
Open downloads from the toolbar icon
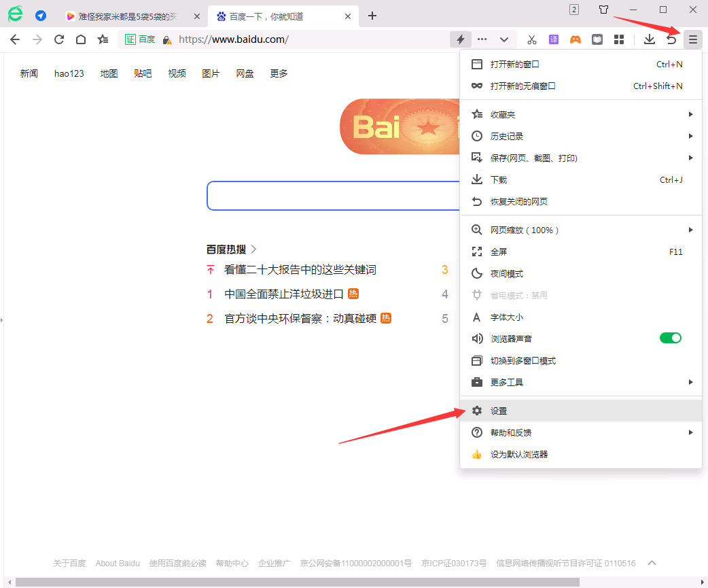tap(650, 39)
